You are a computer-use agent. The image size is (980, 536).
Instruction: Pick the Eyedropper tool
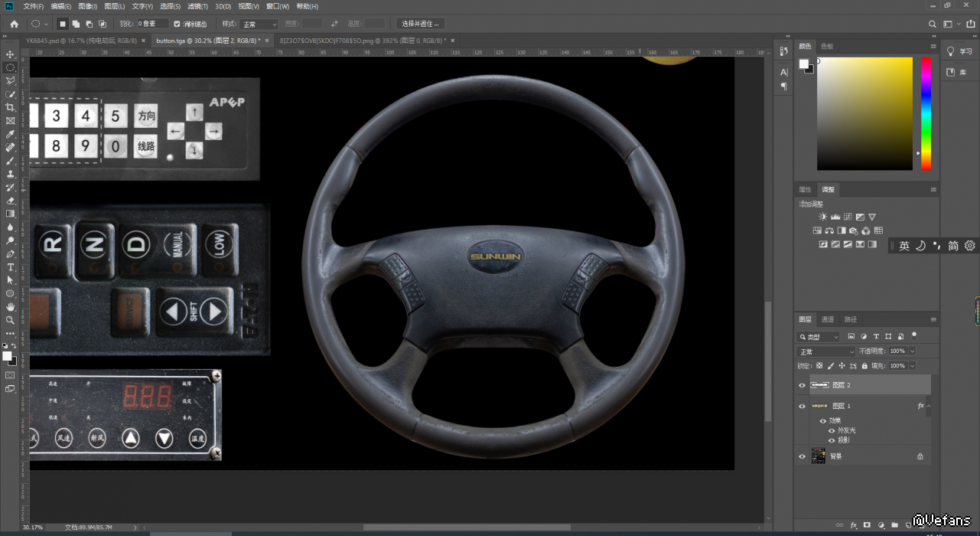click(x=10, y=134)
